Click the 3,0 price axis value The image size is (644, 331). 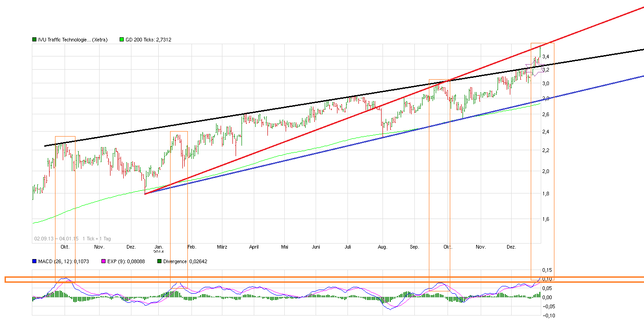[x=545, y=83]
